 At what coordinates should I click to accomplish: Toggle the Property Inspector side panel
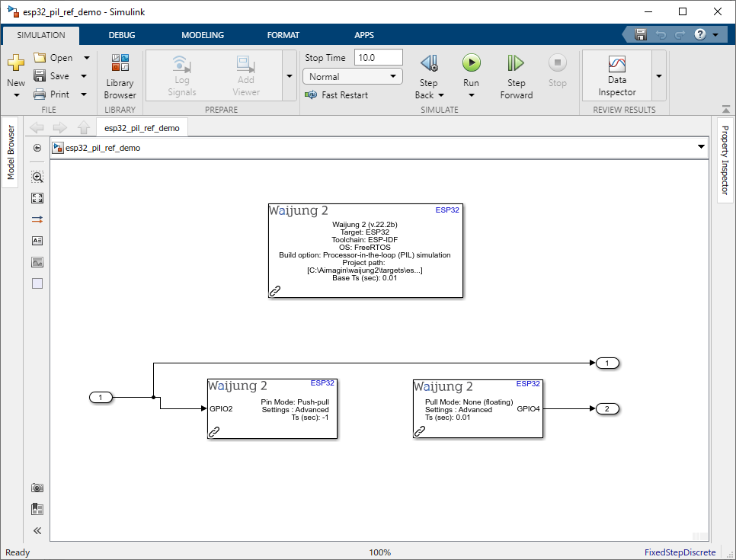click(725, 160)
